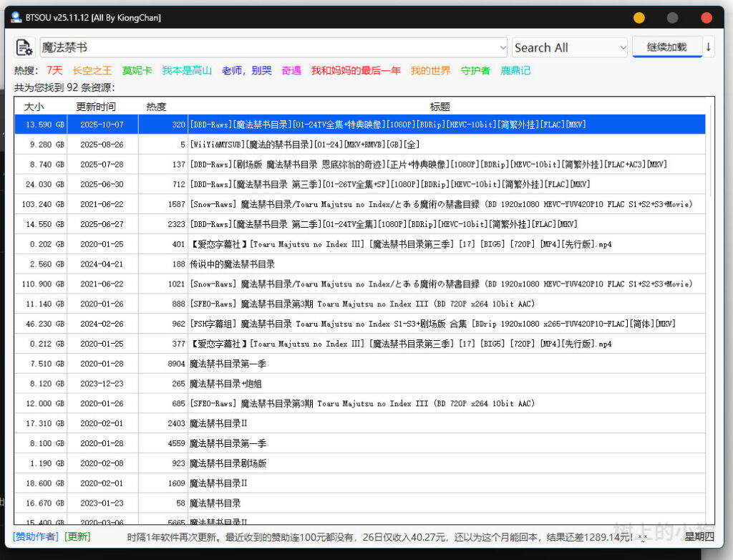Choose hot search 我和妈妈的最后一年

pyautogui.click(x=355, y=70)
